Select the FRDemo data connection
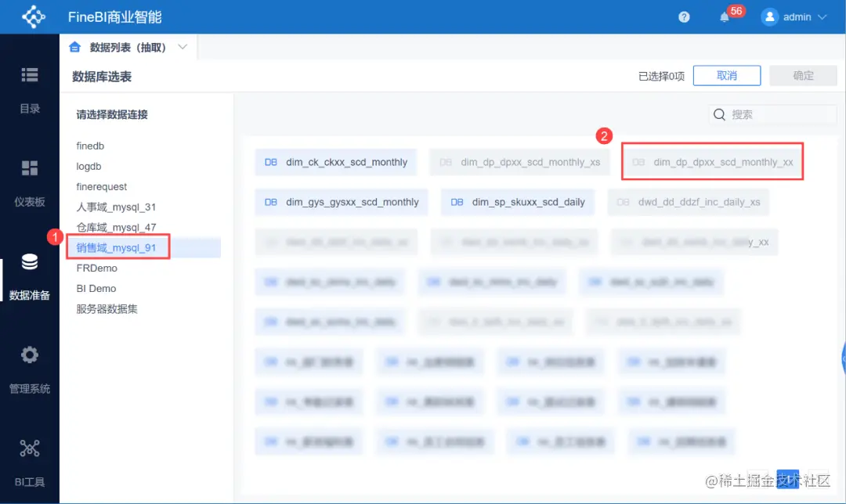Image resolution: width=846 pixels, height=504 pixels. pos(96,268)
